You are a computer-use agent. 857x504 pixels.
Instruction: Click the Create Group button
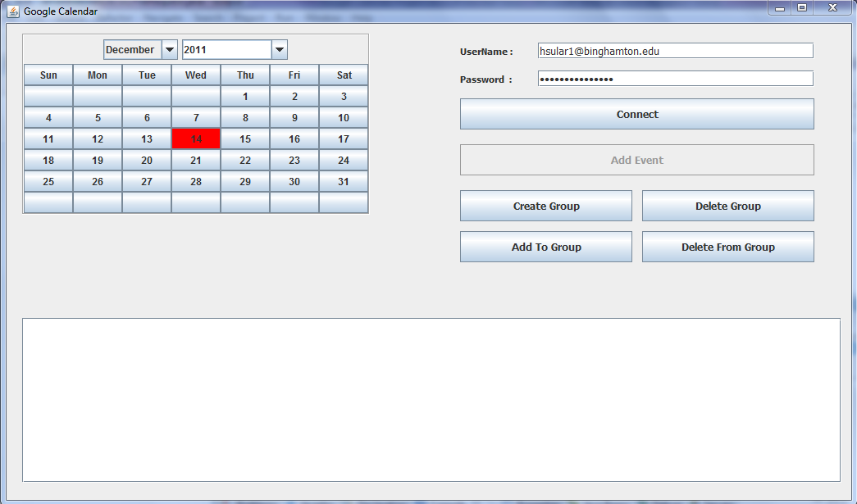(546, 206)
